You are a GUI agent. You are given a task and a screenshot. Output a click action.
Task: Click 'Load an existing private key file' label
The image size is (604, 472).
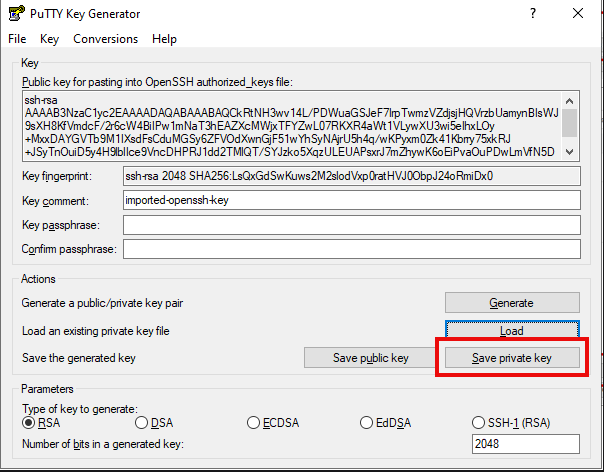pyautogui.click(x=96, y=331)
